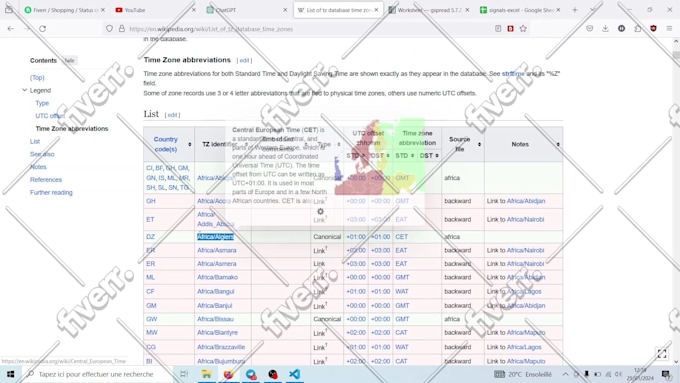Switch to the Fiverr Shopping Status tab
This screenshot has height=383, width=680.
tap(61, 10)
